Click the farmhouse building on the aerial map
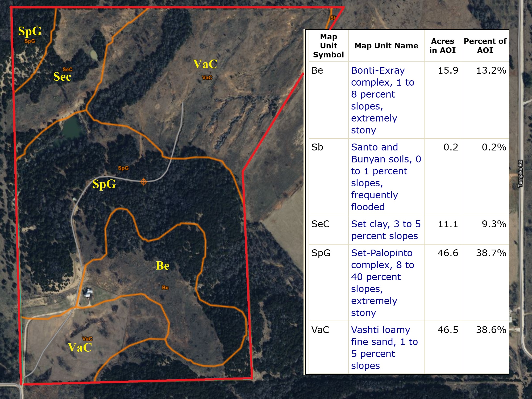 click(88, 293)
